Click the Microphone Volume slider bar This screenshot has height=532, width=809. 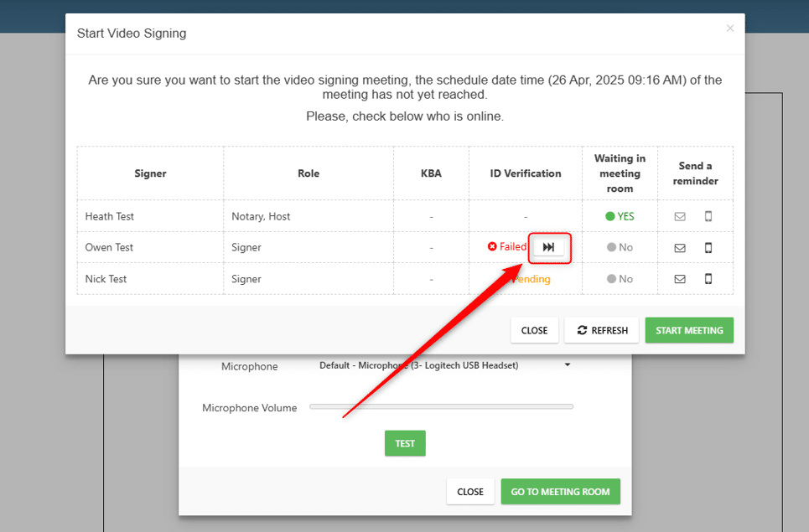(x=441, y=407)
